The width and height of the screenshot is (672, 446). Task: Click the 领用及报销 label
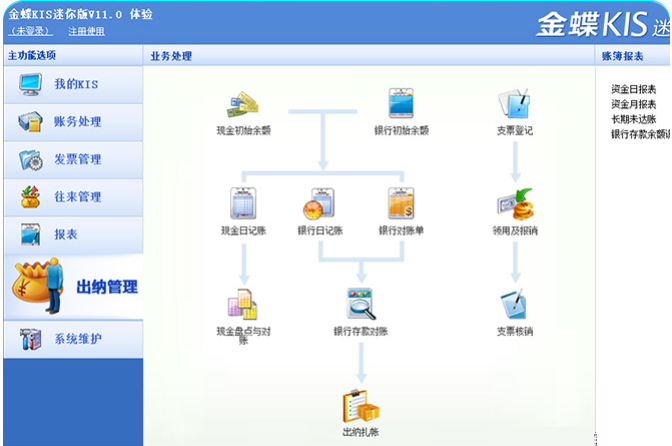click(515, 230)
